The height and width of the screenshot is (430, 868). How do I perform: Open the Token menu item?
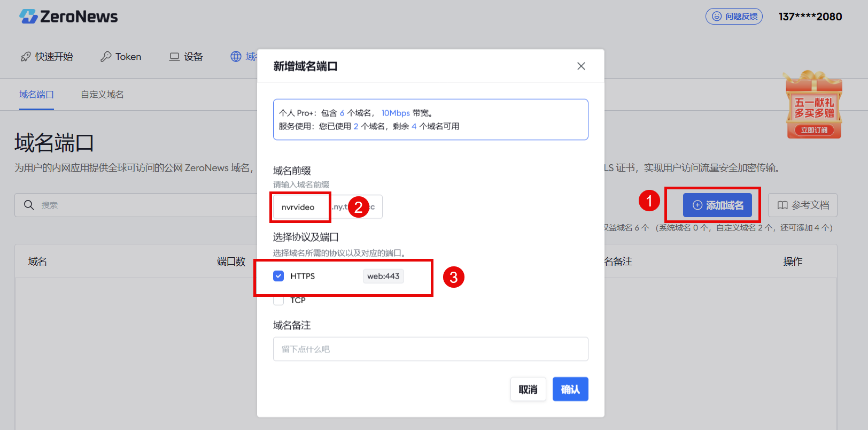tap(121, 57)
